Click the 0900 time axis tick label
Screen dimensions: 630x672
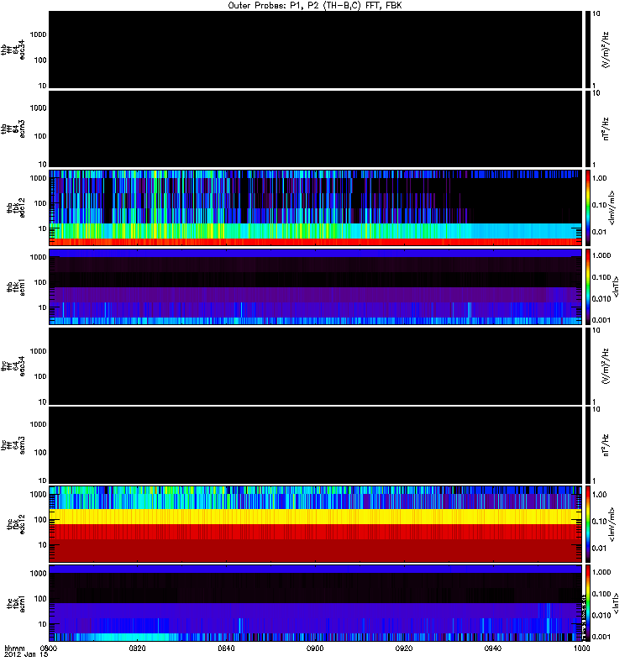316,649
